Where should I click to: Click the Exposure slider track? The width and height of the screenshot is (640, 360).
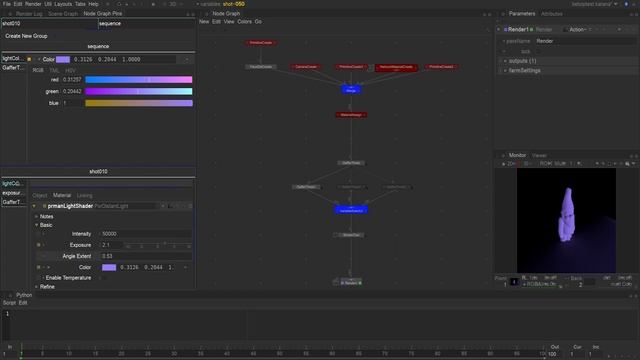click(158, 245)
